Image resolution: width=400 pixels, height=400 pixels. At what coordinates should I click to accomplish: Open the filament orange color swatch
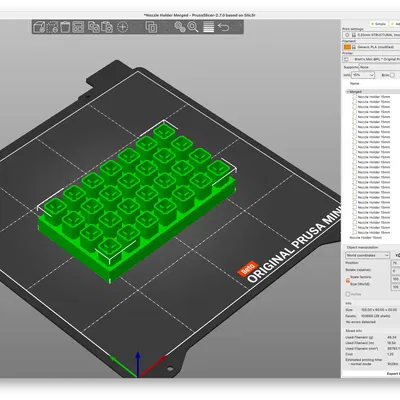(x=347, y=47)
